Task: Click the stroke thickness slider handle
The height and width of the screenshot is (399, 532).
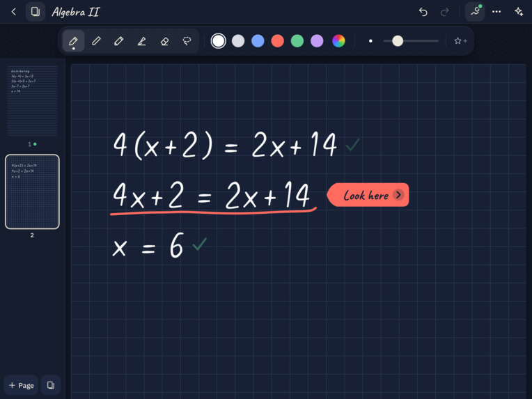Action: point(398,41)
